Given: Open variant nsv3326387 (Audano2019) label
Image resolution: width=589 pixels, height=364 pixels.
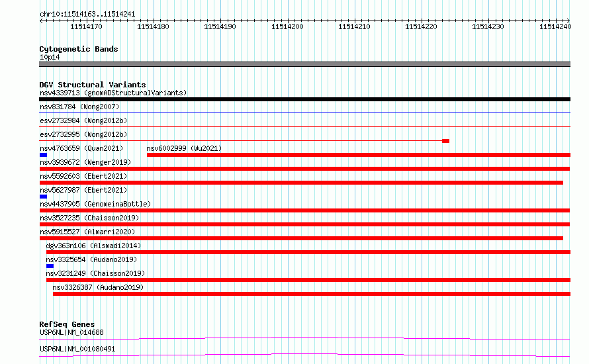Looking at the screenshot, I should (x=98, y=287).
